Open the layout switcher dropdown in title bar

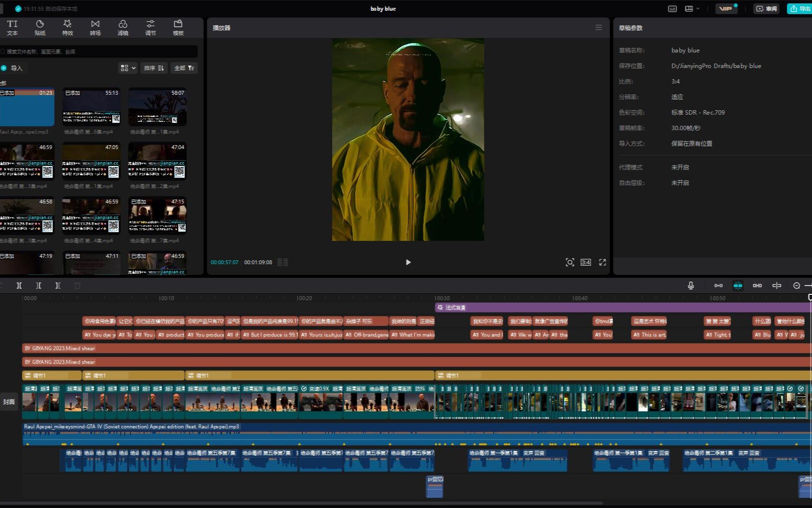[x=692, y=9]
